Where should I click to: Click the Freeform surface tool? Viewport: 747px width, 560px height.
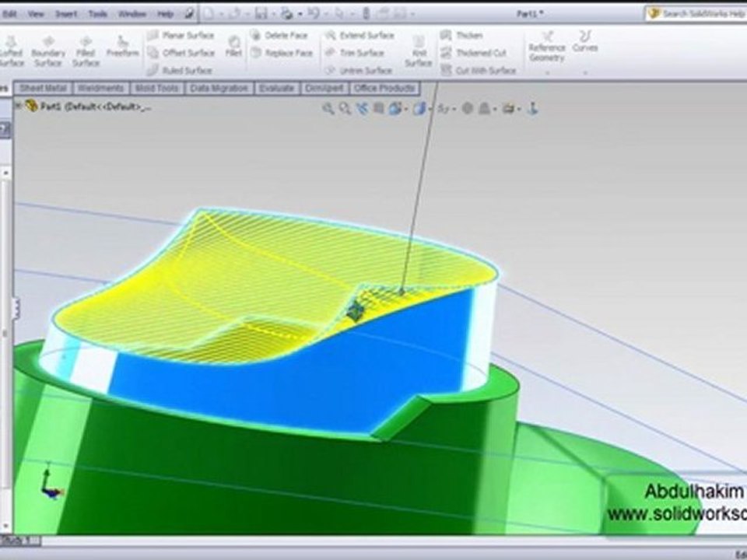coord(122,47)
